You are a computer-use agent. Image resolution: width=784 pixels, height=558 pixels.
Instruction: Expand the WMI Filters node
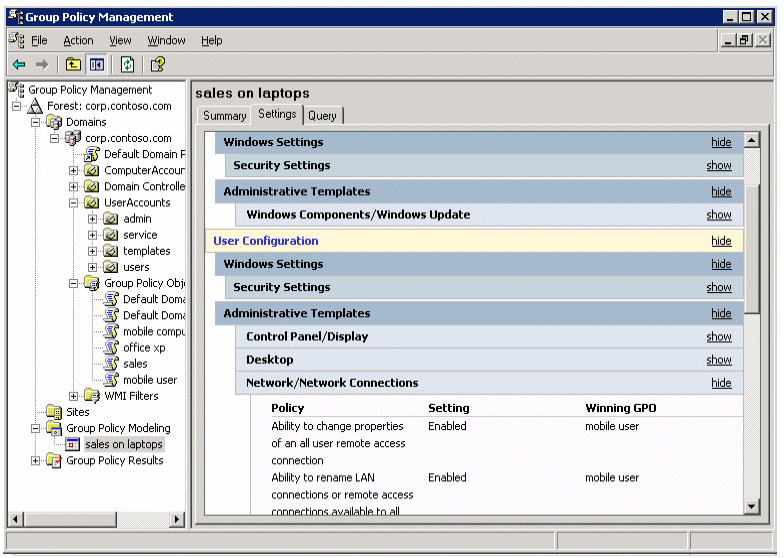click(x=74, y=396)
